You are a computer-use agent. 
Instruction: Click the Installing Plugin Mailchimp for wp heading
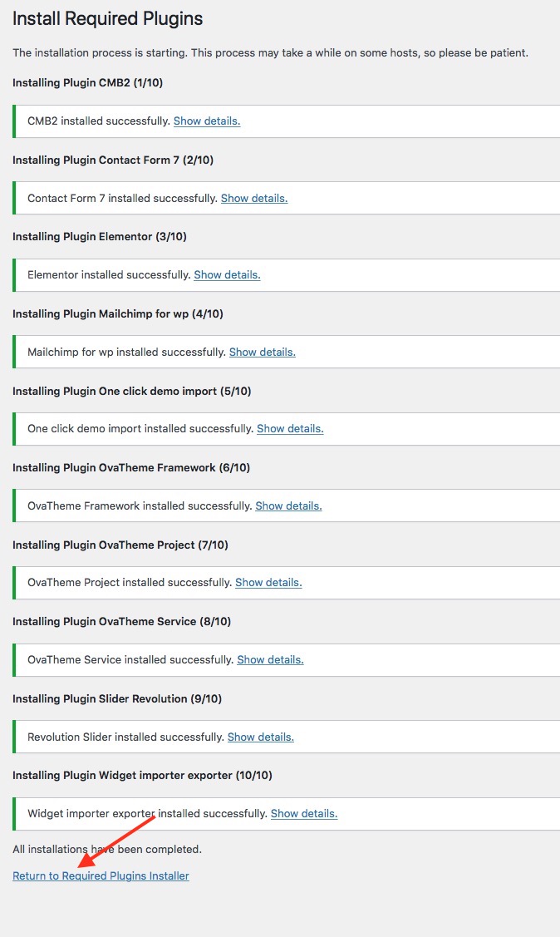(x=117, y=314)
